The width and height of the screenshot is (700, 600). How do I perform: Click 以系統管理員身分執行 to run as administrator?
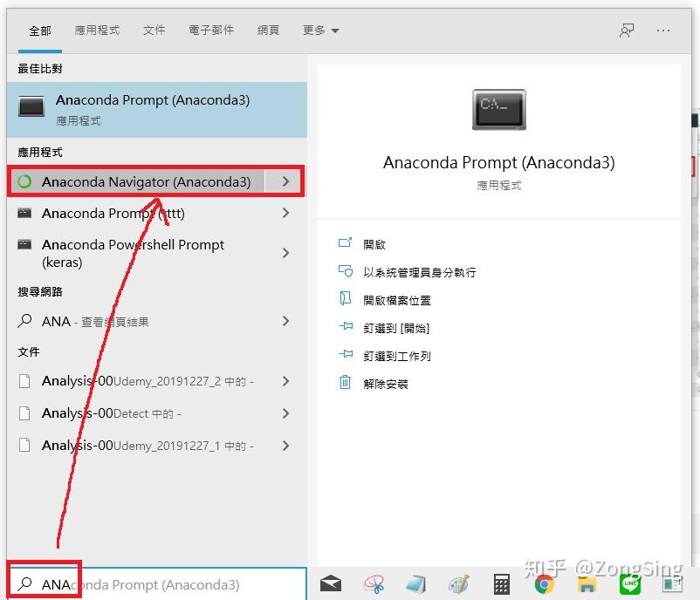click(407, 271)
